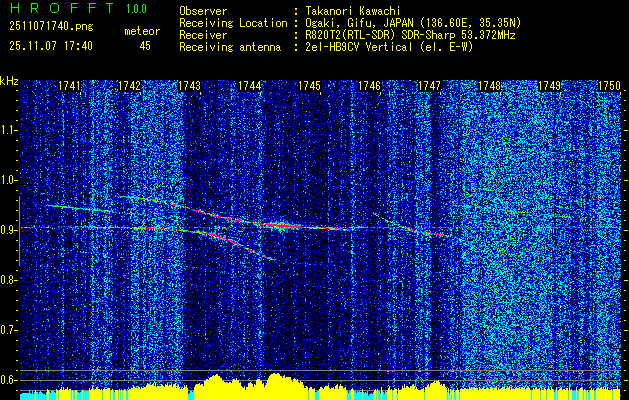Click the 1741 time marker
629x400 pixels.
(69, 86)
